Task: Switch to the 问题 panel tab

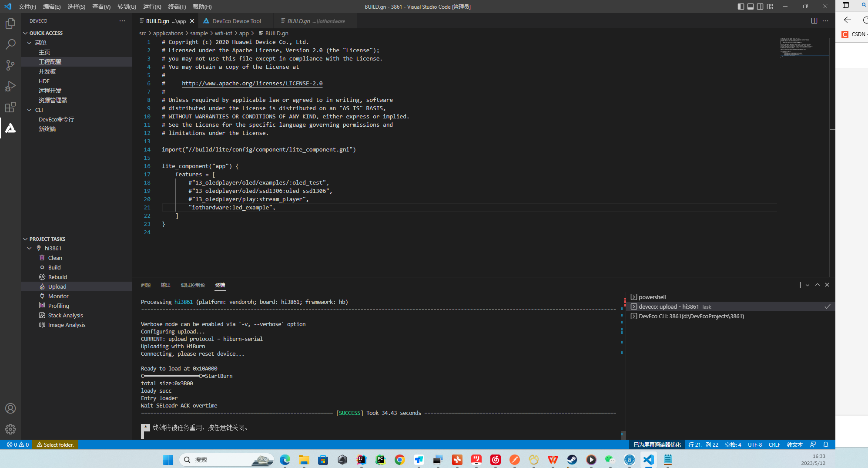Action: (x=146, y=285)
